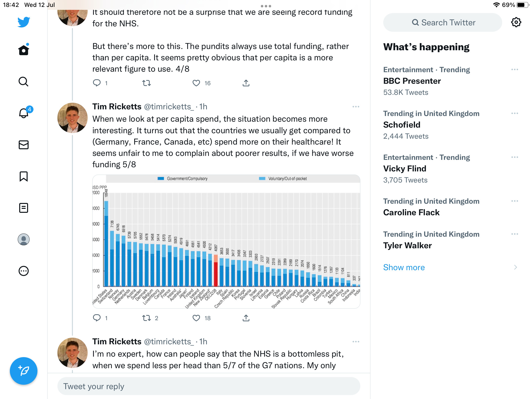Focus the Search Twitter field

point(443,22)
